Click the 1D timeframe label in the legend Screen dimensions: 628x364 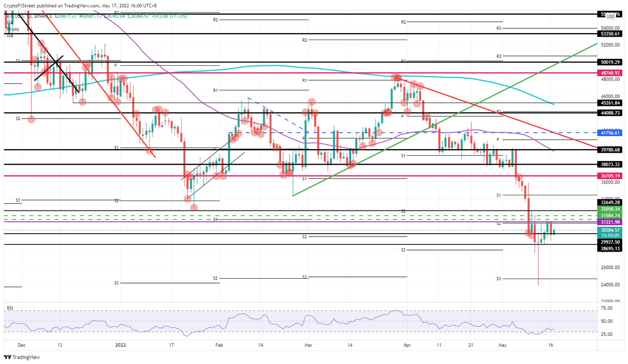tap(30, 17)
